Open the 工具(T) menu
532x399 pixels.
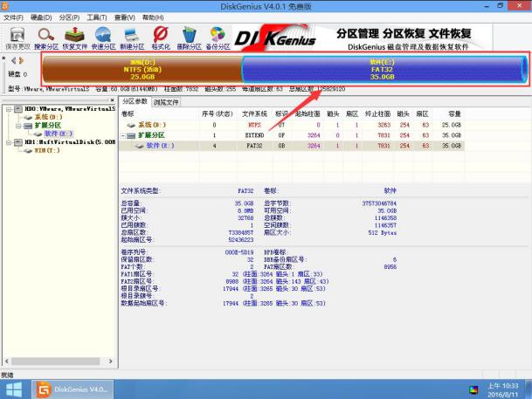click(x=97, y=17)
